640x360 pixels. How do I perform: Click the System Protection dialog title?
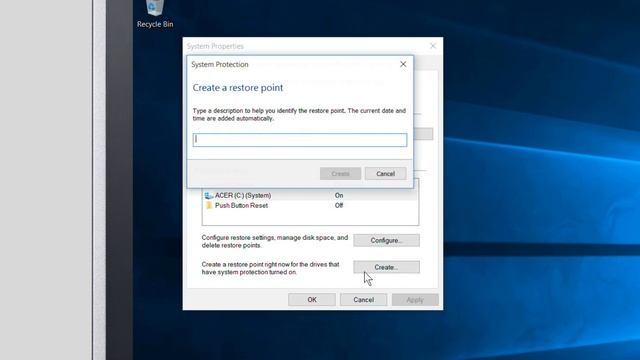tap(220, 64)
